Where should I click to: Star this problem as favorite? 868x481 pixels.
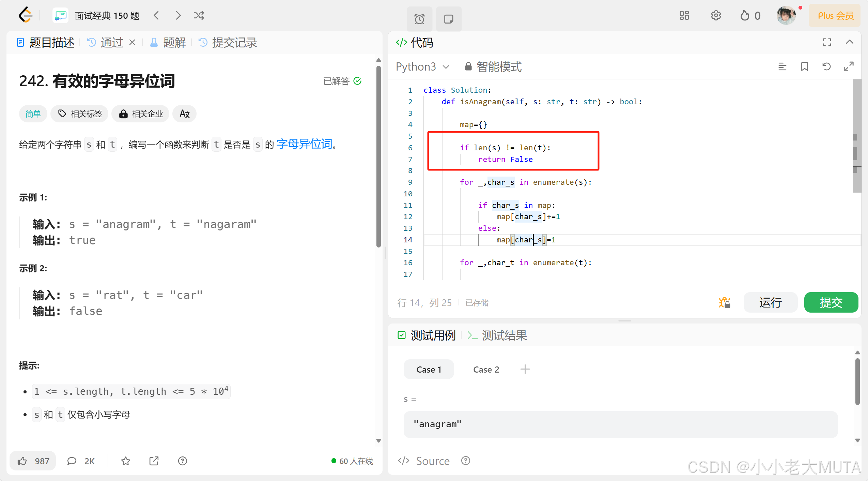pyautogui.click(x=126, y=461)
